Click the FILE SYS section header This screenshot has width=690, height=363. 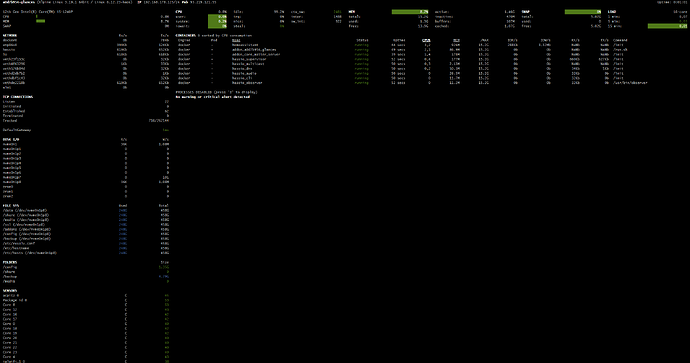point(11,205)
